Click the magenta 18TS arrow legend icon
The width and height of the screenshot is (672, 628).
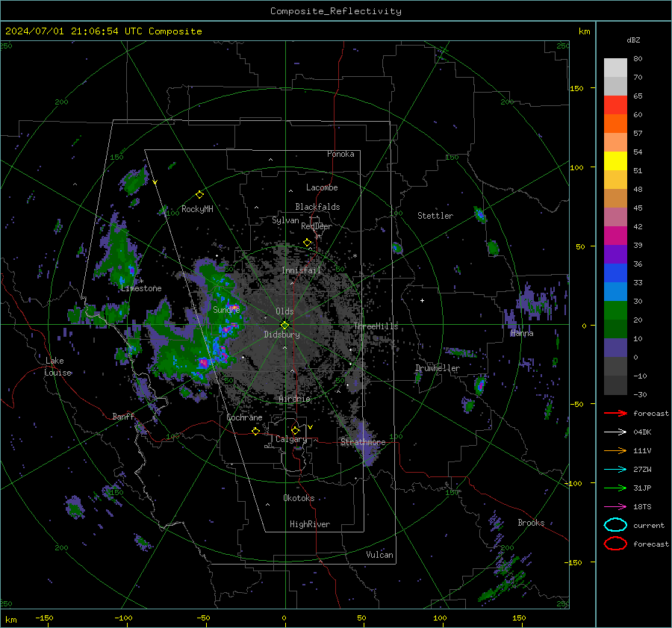click(615, 507)
